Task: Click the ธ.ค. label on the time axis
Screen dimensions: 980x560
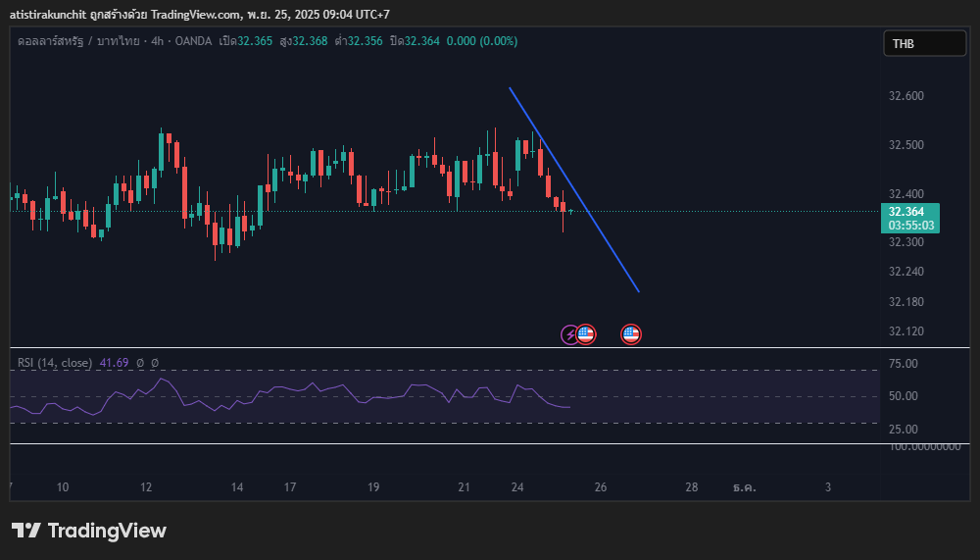Action: click(745, 487)
